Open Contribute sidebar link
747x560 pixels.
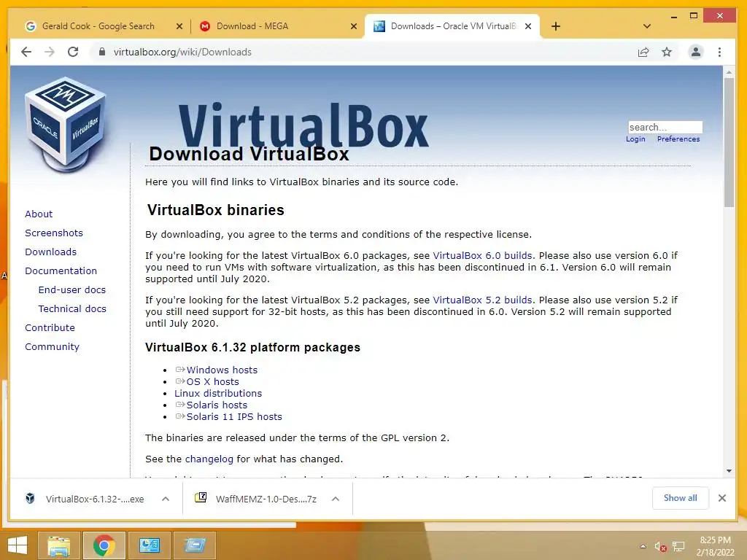pyautogui.click(x=50, y=327)
